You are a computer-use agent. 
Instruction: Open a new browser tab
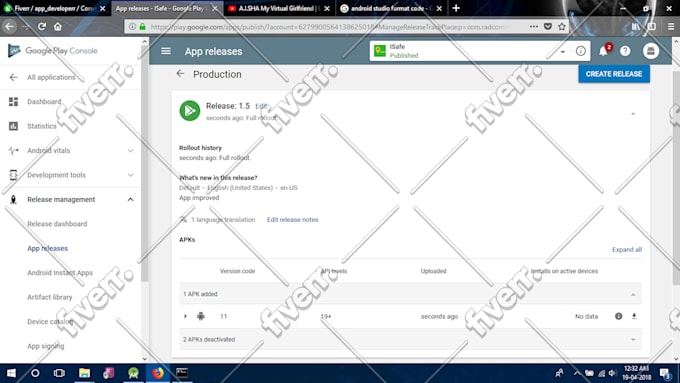pyautogui.click(x=456, y=8)
